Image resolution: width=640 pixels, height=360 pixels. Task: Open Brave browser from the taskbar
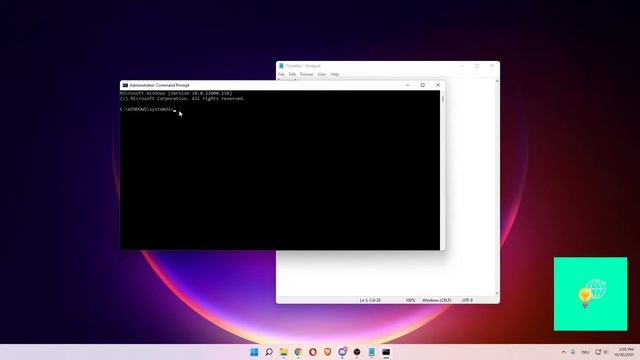[x=327, y=352]
